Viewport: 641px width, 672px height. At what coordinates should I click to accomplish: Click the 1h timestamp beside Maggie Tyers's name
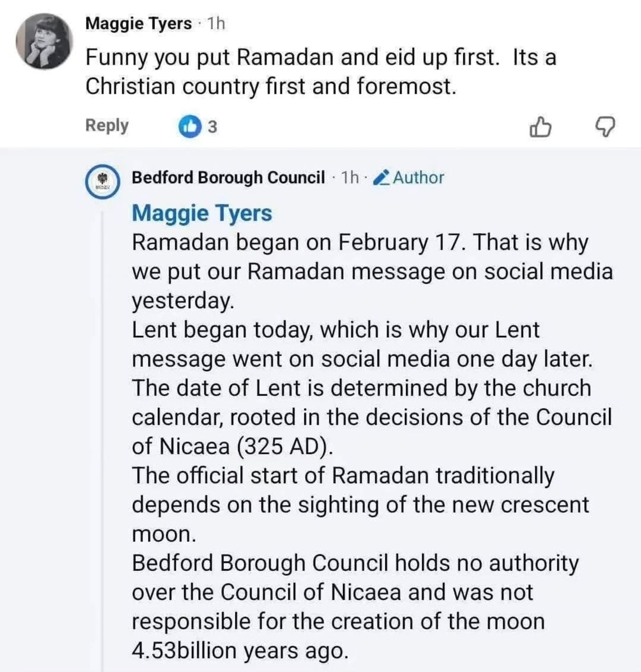click(x=216, y=24)
